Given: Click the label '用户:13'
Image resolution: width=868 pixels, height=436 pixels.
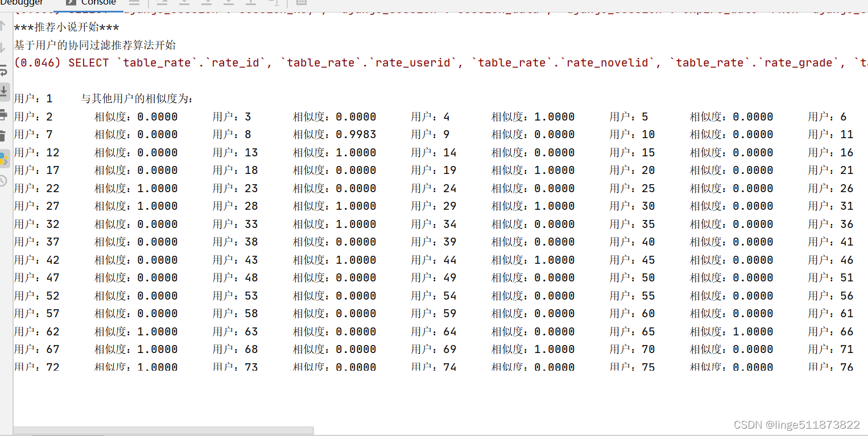Looking at the screenshot, I should pyautogui.click(x=235, y=153).
